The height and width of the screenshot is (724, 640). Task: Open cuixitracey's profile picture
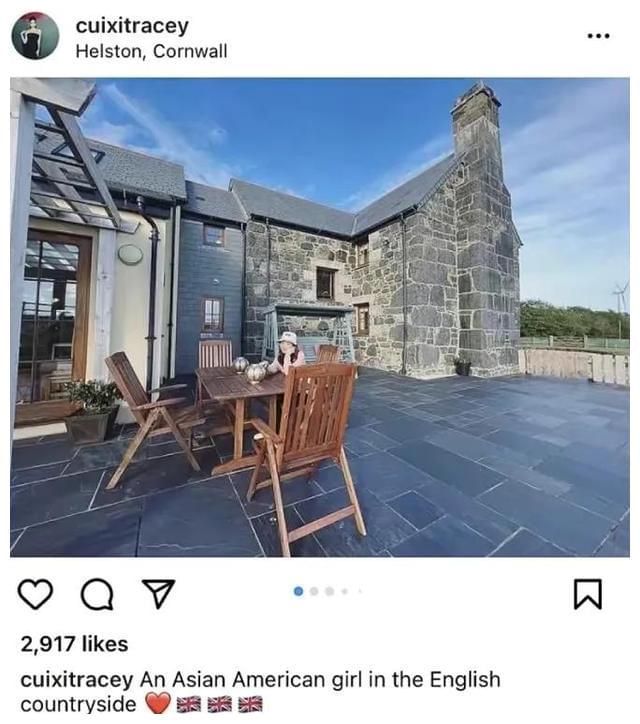pyautogui.click(x=35, y=36)
